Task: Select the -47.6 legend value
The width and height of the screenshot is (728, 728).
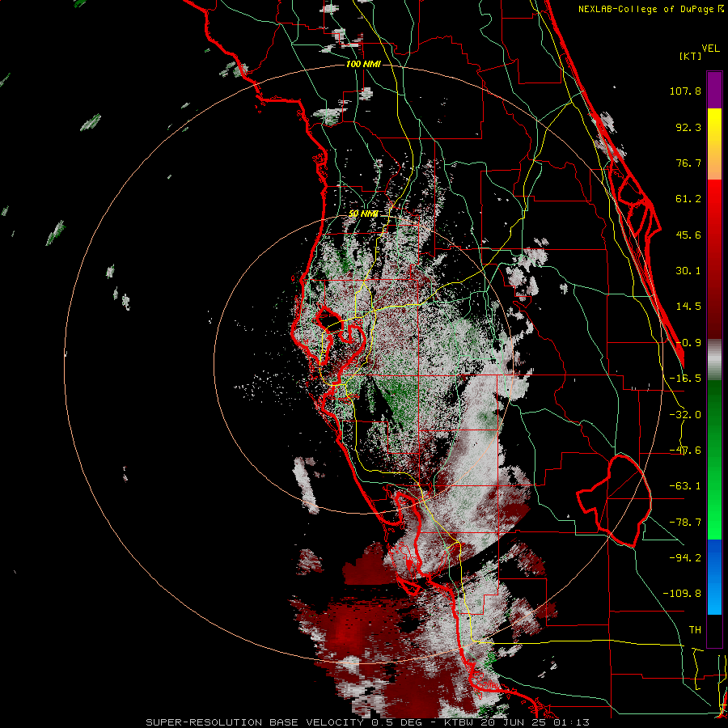Action: pos(685,451)
